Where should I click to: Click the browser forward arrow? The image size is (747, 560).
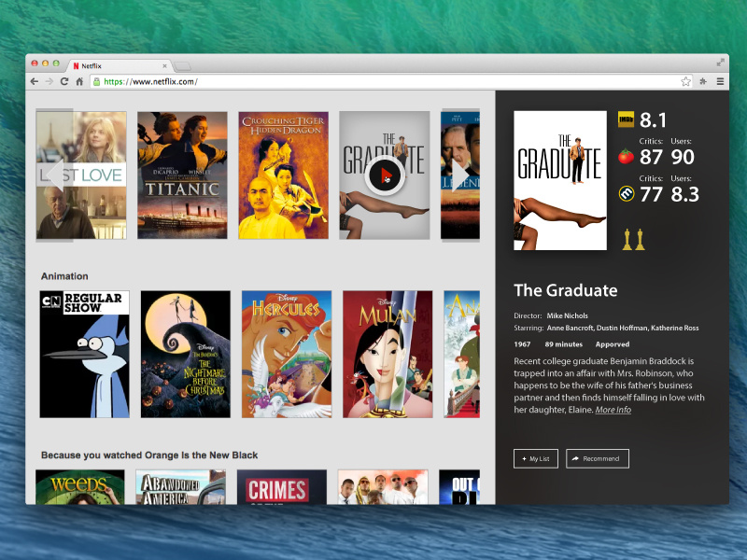[49, 81]
